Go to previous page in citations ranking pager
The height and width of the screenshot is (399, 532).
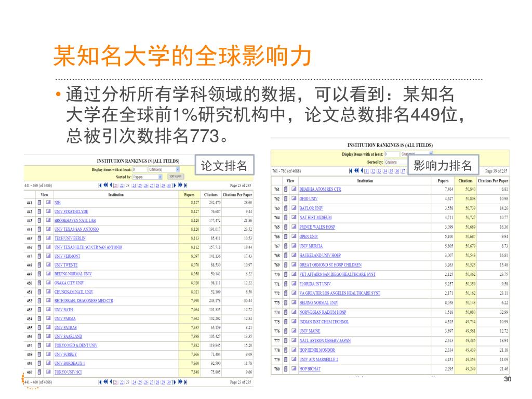coord(362,170)
